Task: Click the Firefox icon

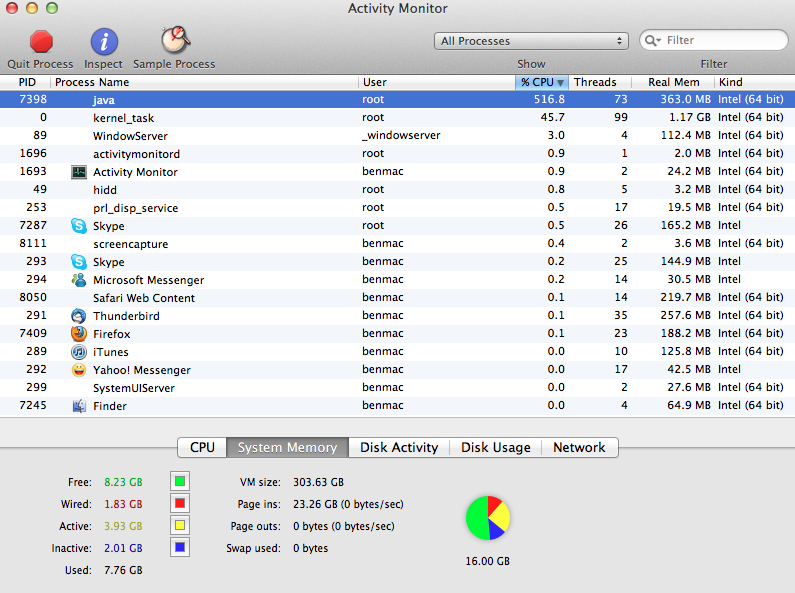Action: [x=79, y=333]
